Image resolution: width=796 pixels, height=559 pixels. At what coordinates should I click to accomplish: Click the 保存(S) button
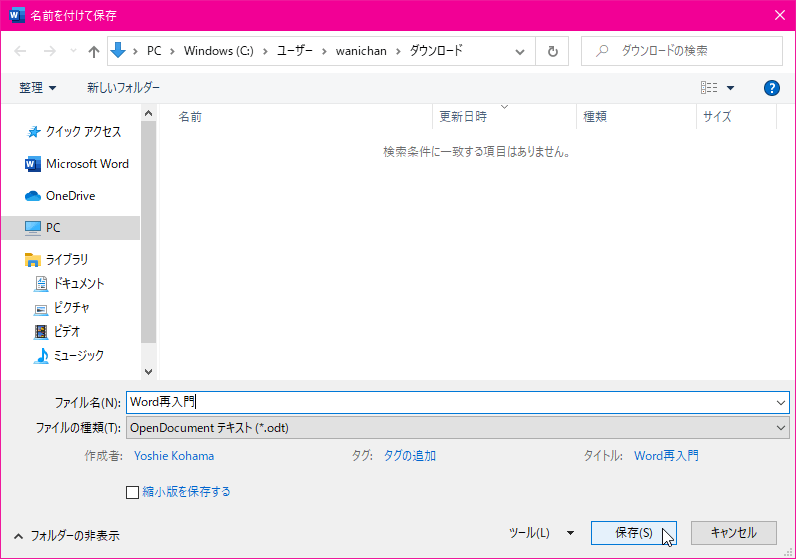(x=634, y=533)
